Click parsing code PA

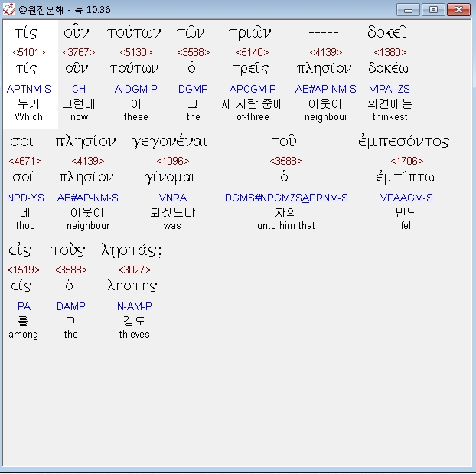[24, 306]
